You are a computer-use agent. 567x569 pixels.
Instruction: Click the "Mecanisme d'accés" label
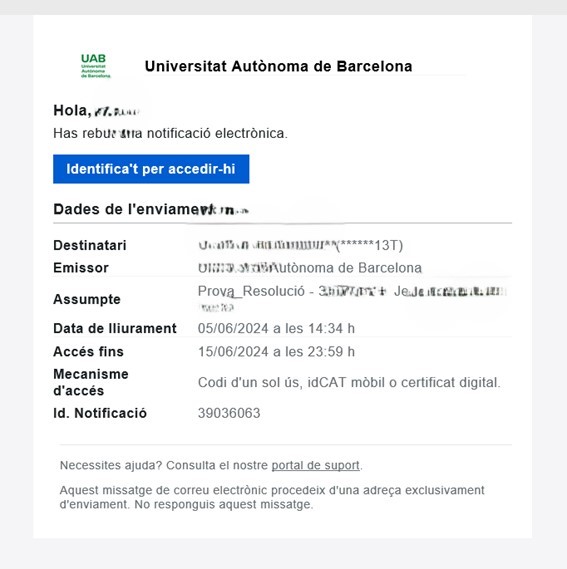pyautogui.click(x=91, y=382)
